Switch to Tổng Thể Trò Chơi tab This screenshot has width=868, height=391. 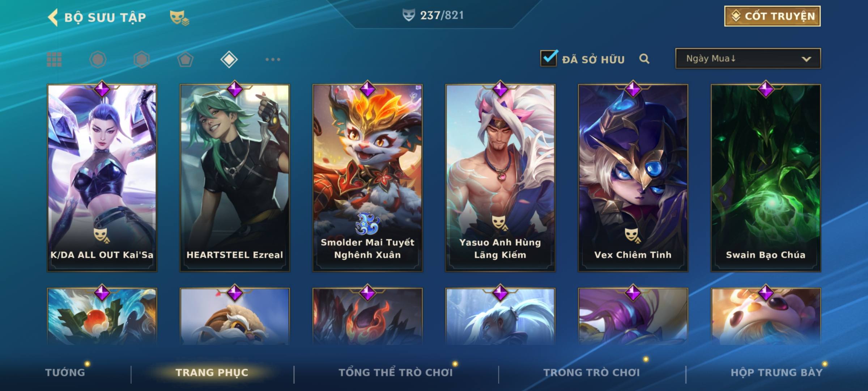click(x=396, y=373)
